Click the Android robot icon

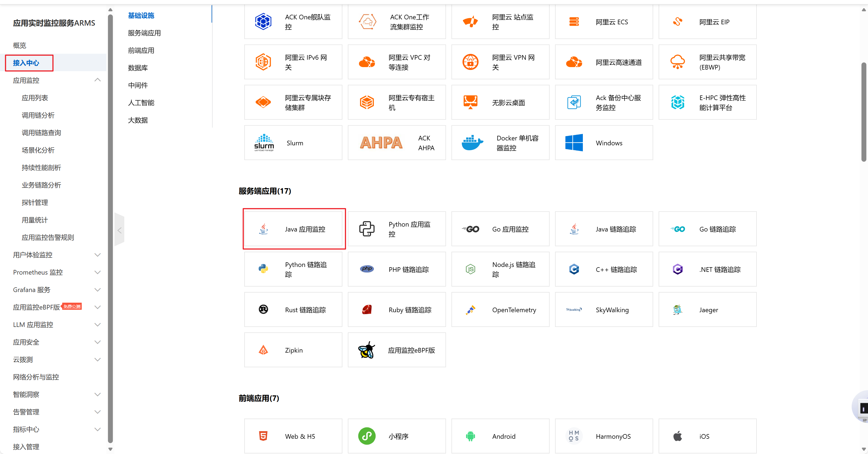click(x=470, y=436)
